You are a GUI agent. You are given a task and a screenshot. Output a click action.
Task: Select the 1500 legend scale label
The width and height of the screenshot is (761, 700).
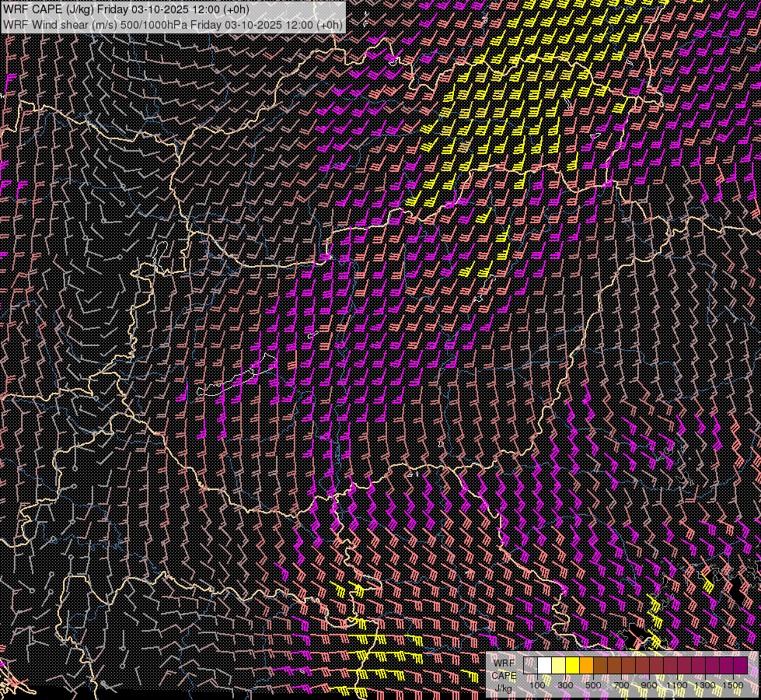click(733, 684)
